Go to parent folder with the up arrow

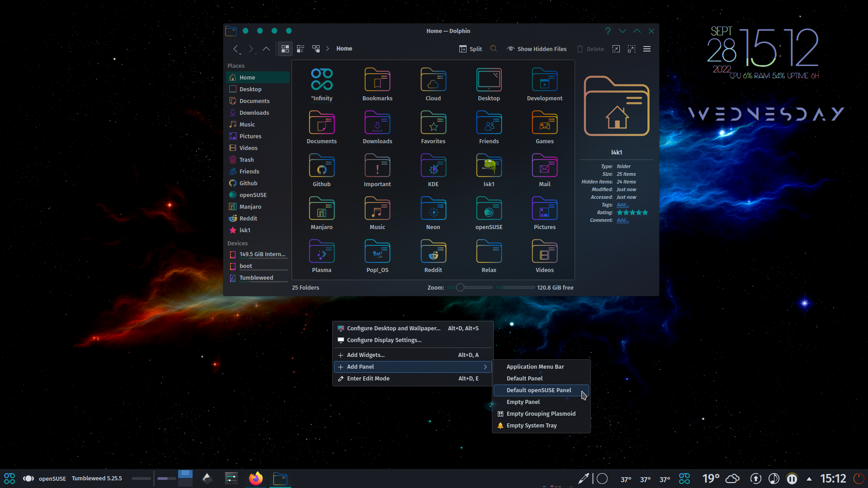point(266,49)
